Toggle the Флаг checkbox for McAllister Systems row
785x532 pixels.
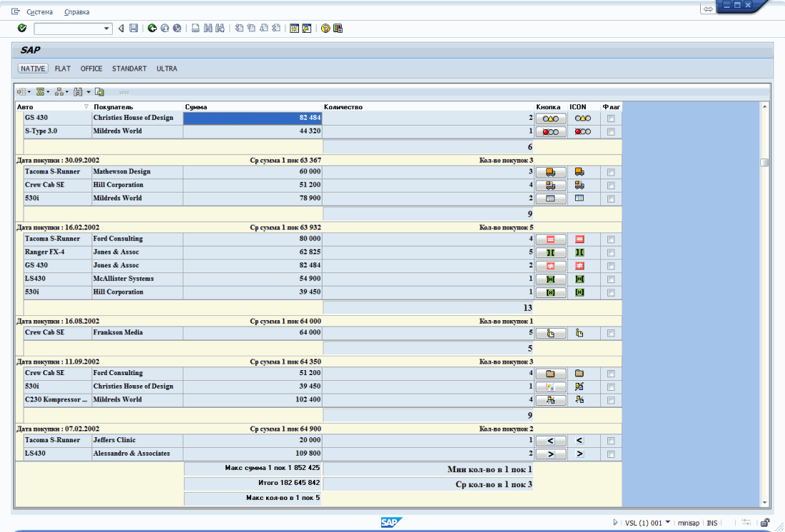[611, 280]
